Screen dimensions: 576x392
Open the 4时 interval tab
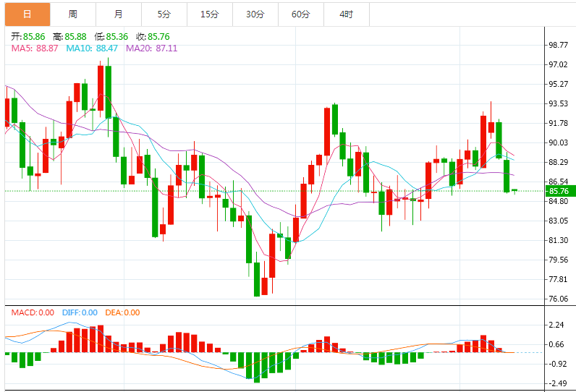pyautogui.click(x=347, y=14)
